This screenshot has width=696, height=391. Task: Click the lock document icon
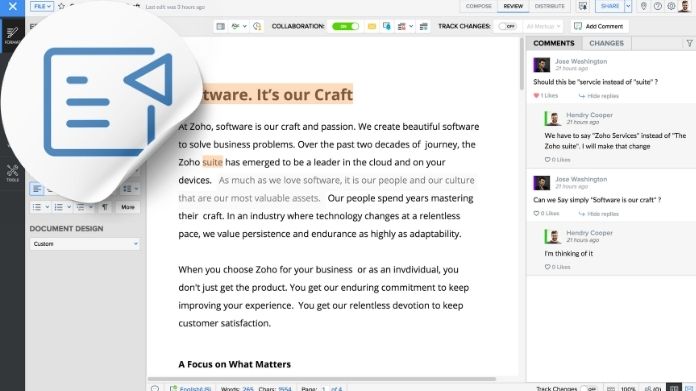387,27
